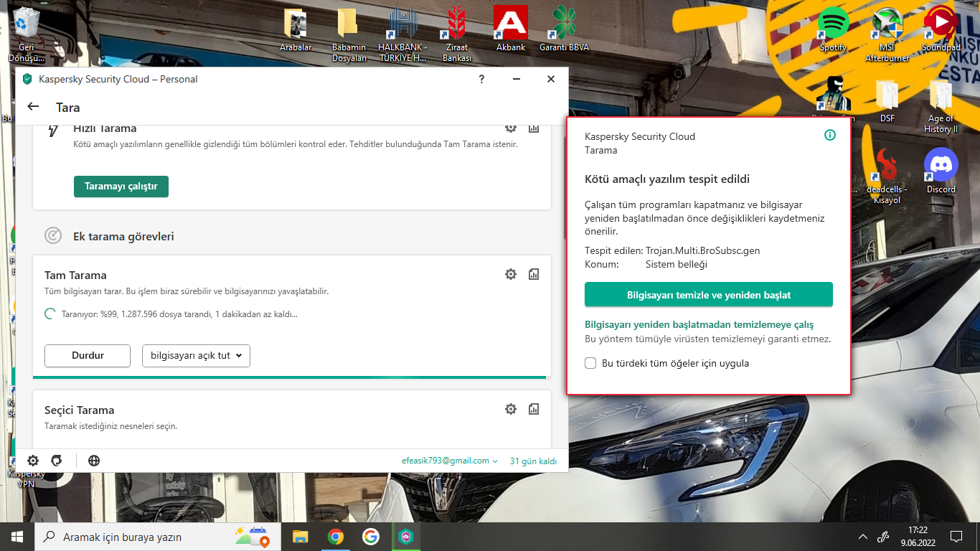This screenshot has width=980, height=551.
Task: Open the notification center icon
Action: 956,537
